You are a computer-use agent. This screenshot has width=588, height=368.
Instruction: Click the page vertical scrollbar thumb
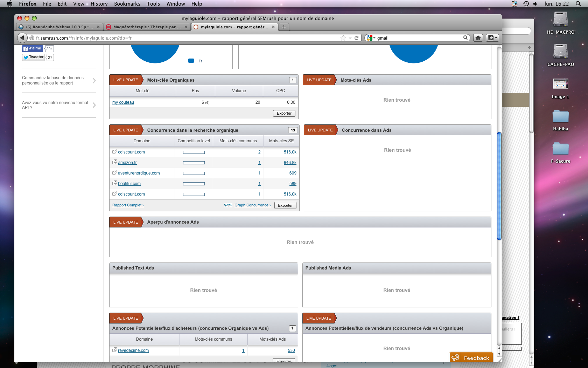[499, 186]
